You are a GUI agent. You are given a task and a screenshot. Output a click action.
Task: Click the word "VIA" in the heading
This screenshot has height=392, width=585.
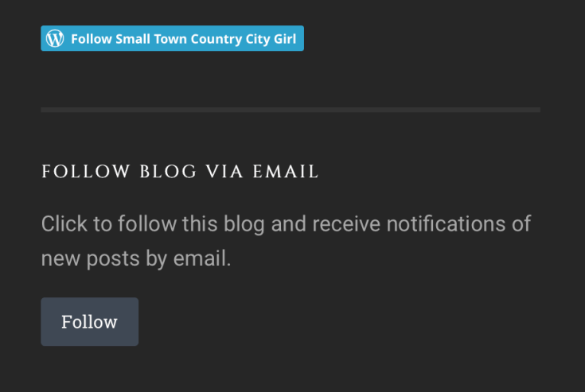(x=227, y=172)
